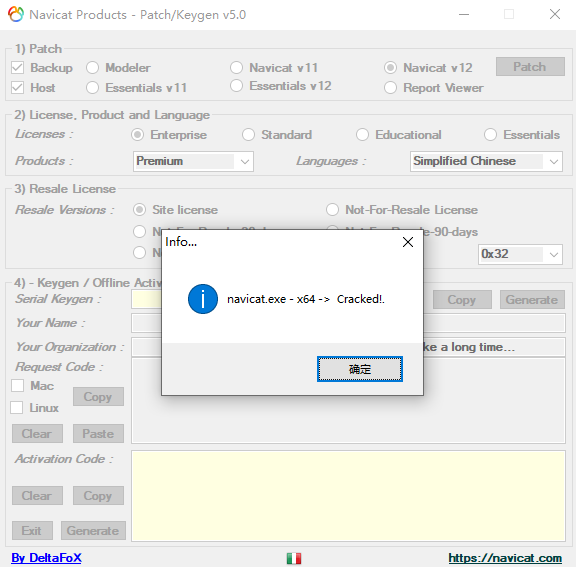Select the Report Viewer radio button

tap(390, 88)
